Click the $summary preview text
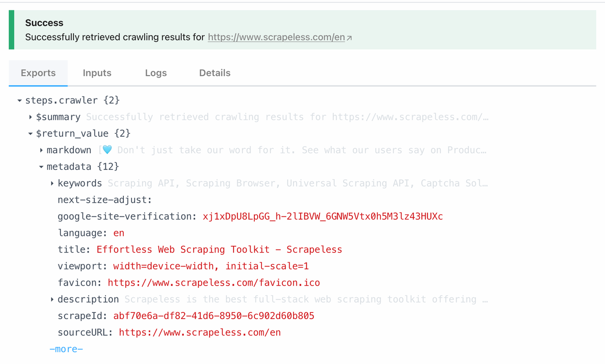The width and height of the screenshot is (605, 364). [x=287, y=117]
